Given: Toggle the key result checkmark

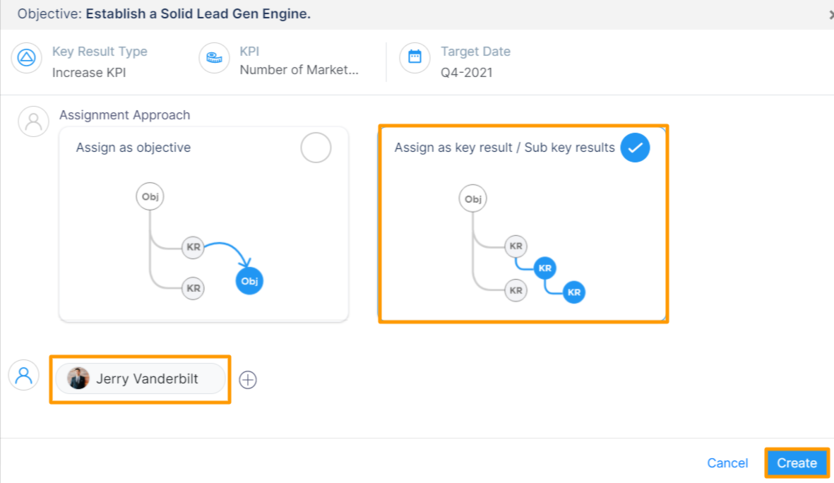Looking at the screenshot, I should pyautogui.click(x=635, y=148).
